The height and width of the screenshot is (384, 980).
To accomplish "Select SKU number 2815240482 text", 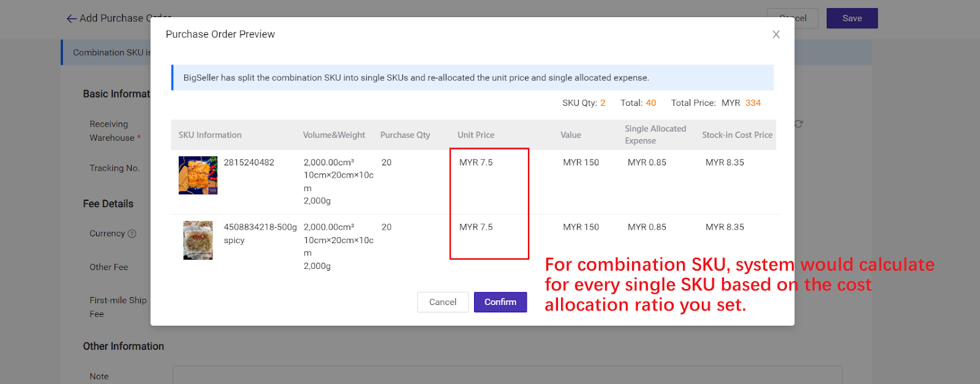I will 249,162.
